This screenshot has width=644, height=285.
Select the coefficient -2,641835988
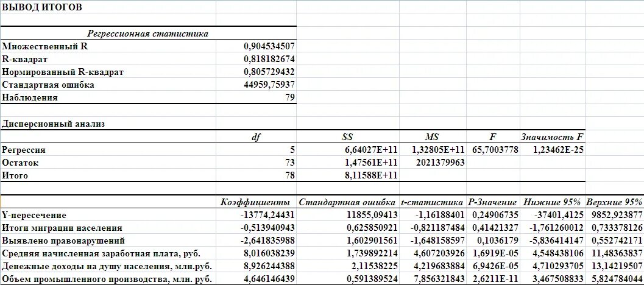tap(268, 241)
